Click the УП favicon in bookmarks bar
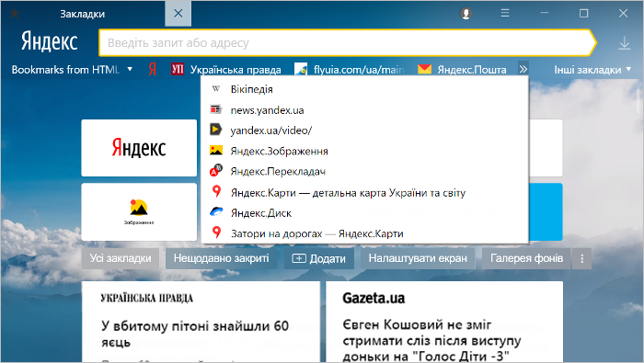Viewport: 644px width, 363px height. point(178,69)
